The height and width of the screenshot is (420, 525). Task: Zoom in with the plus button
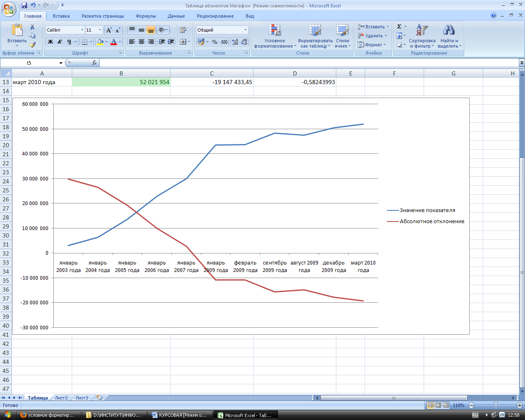(x=520, y=405)
